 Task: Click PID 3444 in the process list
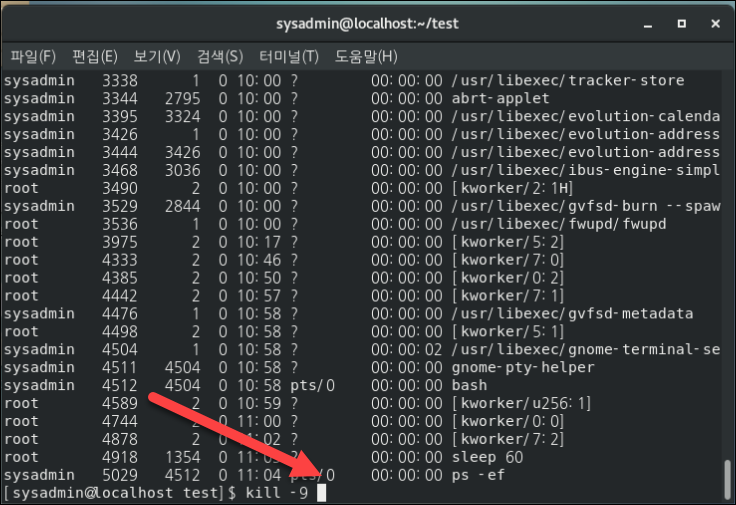pyautogui.click(x=120, y=153)
